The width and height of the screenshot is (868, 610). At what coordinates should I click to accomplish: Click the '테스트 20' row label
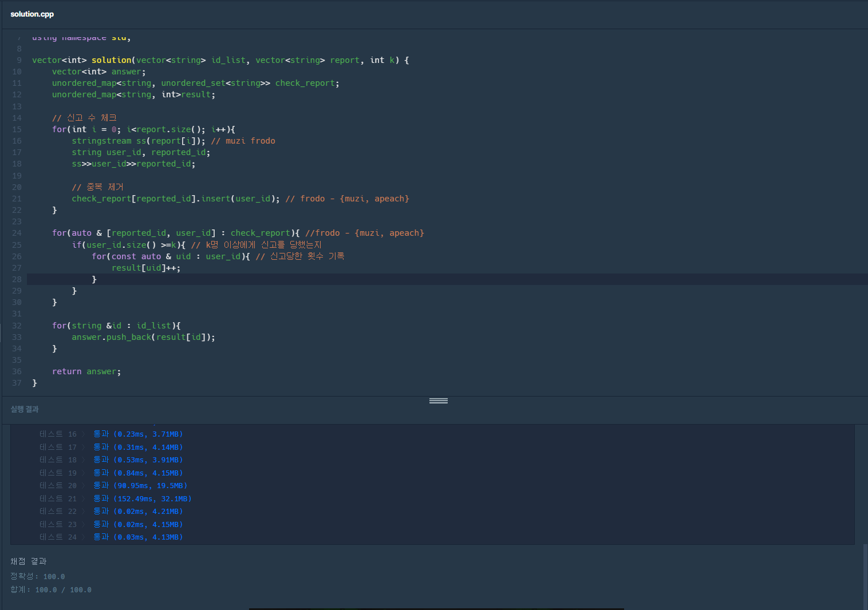coord(58,485)
